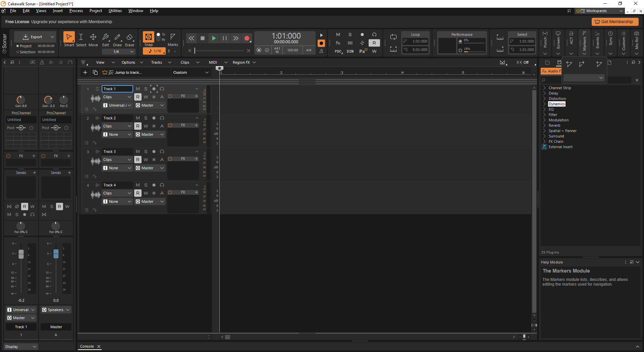Click the Jump to track field
The height and width of the screenshot is (352, 644).
pyautogui.click(x=136, y=72)
